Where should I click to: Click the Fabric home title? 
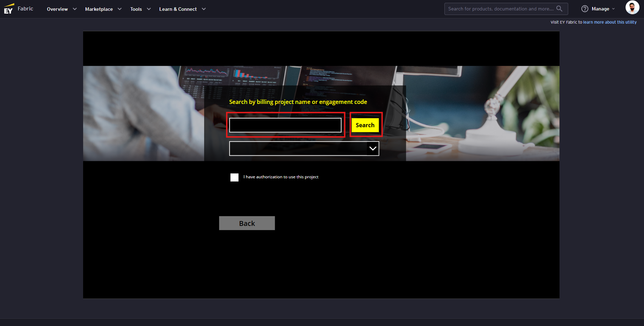click(25, 9)
